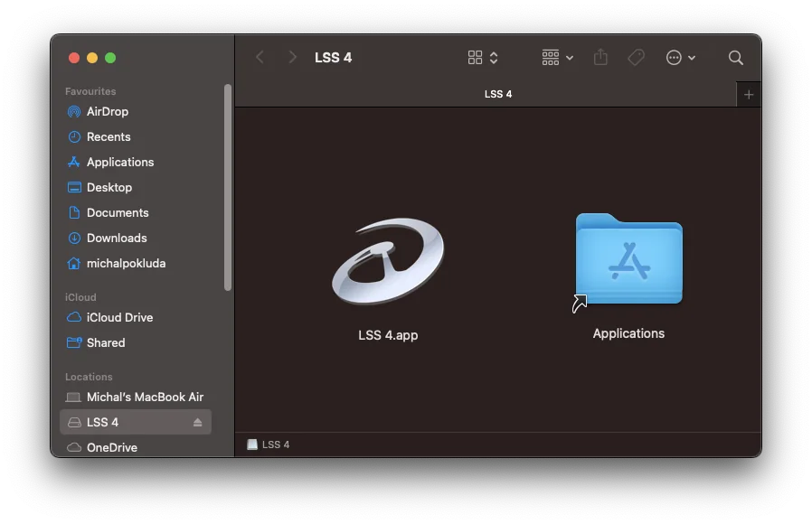The width and height of the screenshot is (812, 524).
Task: Minimize the Finder window with yellow button
Action: [92, 58]
